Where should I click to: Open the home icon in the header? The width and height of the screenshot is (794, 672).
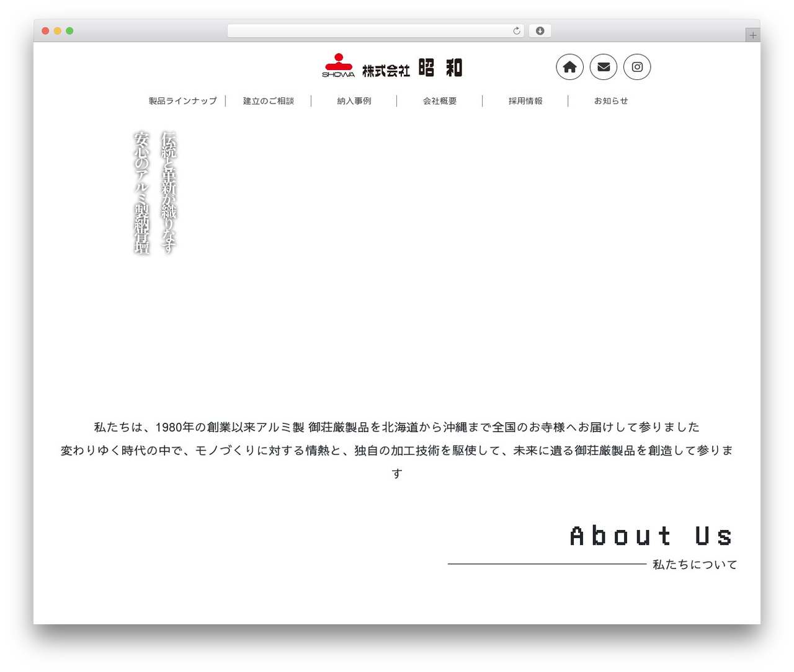(569, 67)
